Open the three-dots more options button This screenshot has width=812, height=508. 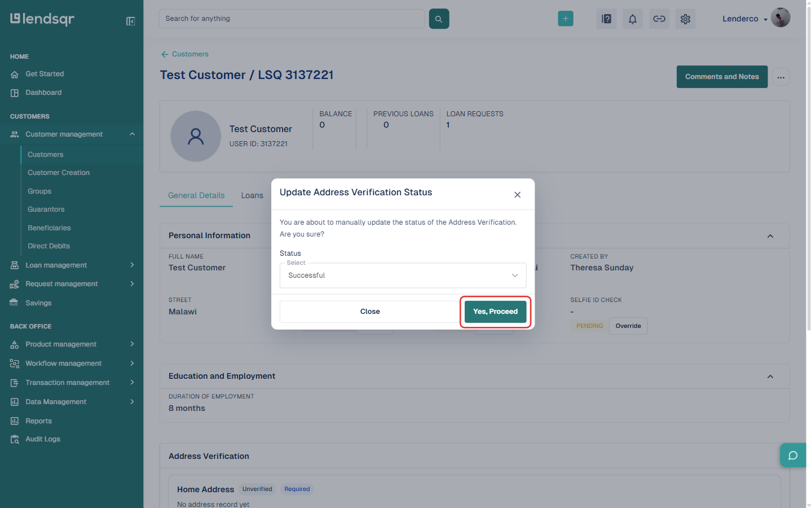pos(781,77)
